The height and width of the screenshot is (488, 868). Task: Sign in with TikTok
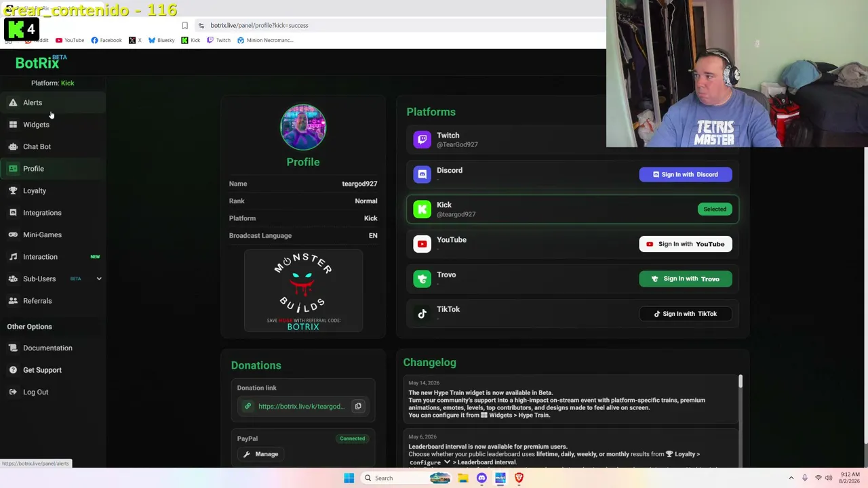[686, 314]
